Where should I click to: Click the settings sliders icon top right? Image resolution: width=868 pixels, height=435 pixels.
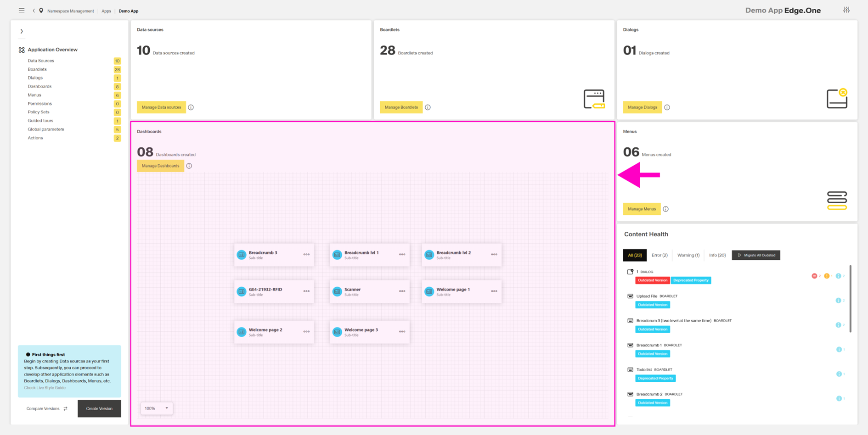[846, 10]
